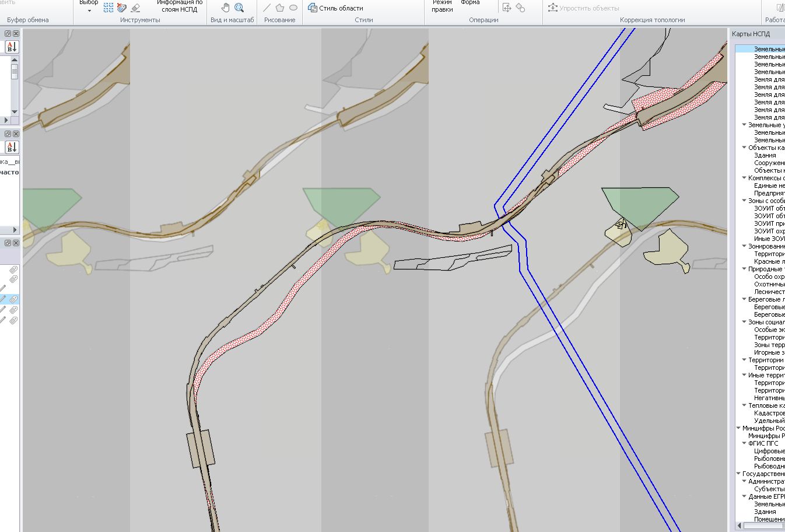Select the ellipse drawing tool
Viewport: 785px width, 532px height.
(x=293, y=8)
